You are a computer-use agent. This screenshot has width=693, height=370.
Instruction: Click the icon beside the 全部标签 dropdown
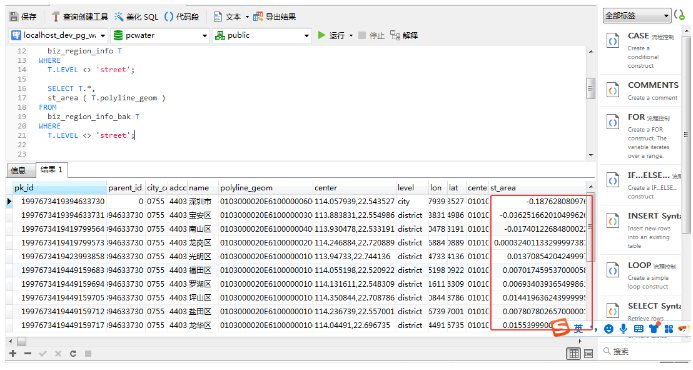point(680,15)
